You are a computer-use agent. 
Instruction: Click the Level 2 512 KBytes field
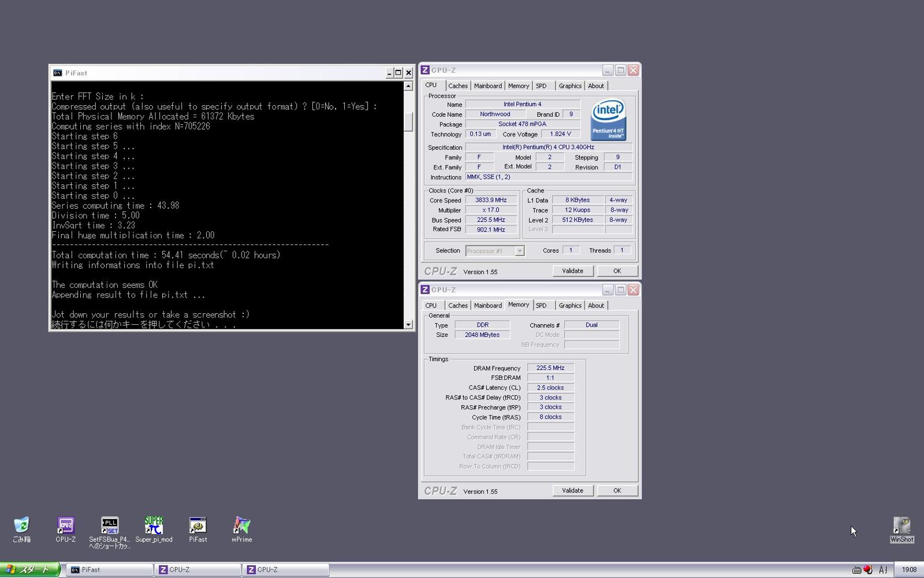tap(577, 220)
